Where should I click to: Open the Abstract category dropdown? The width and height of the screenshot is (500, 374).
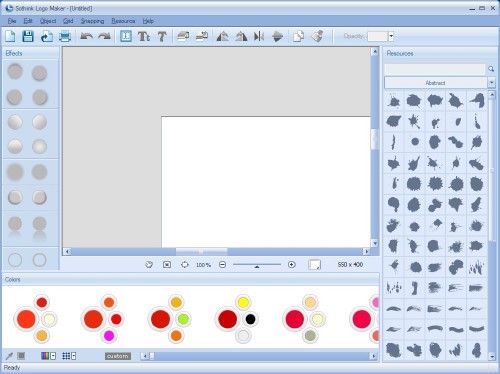point(491,83)
